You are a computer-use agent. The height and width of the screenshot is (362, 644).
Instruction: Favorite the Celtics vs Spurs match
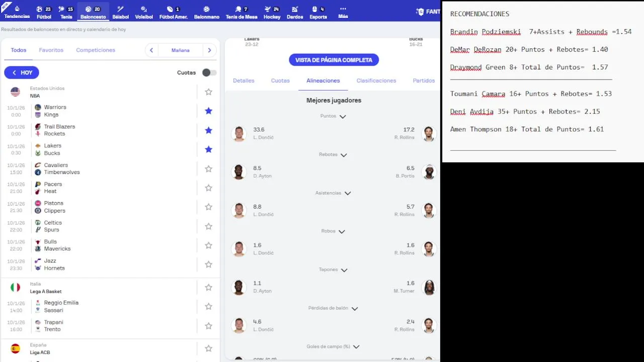[x=208, y=226]
